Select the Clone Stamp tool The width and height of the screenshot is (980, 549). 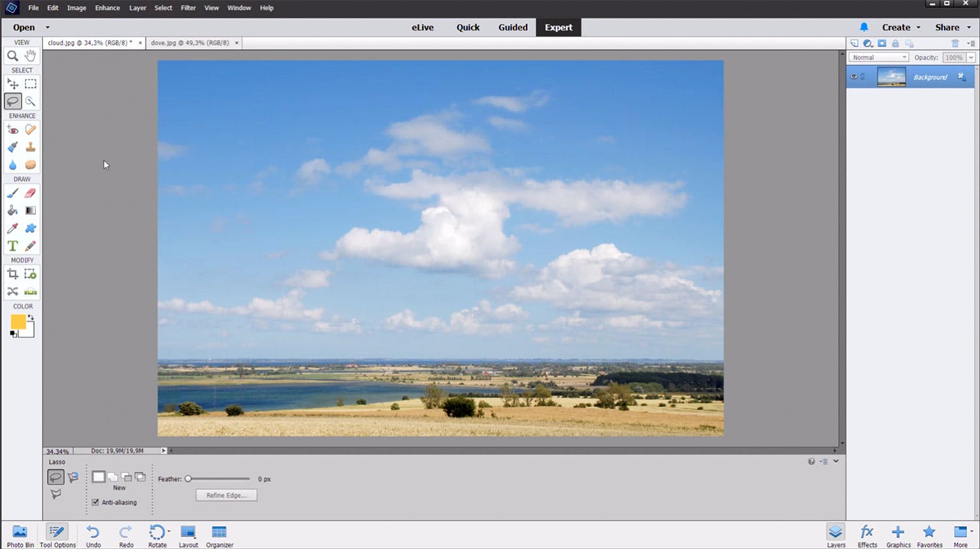point(31,148)
